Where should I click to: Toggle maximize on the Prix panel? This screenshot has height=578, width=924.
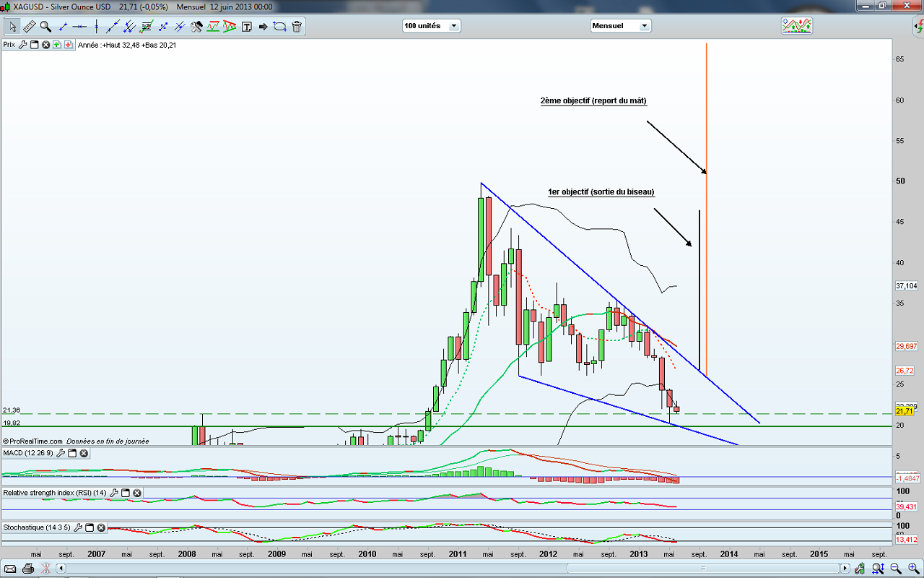[x=34, y=45]
